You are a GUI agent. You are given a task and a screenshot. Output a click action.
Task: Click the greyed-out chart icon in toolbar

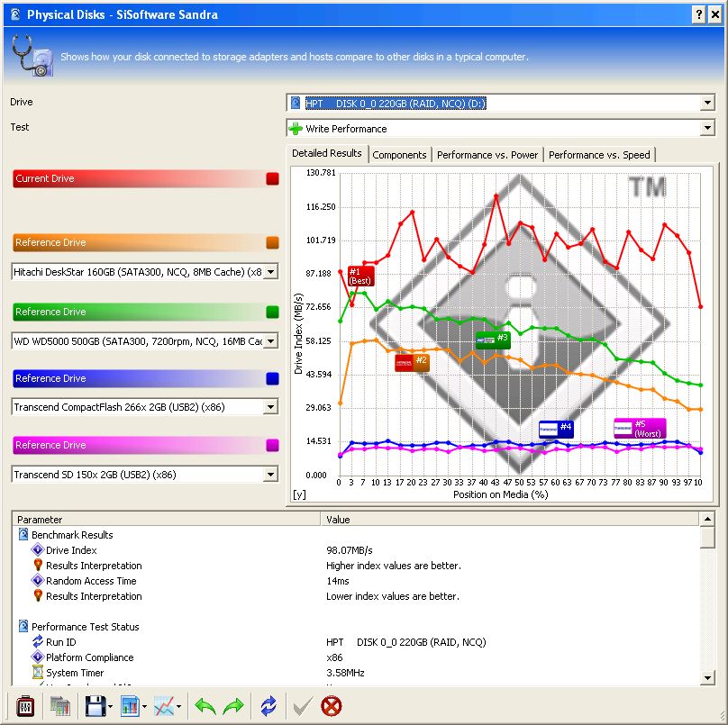(x=60, y=706)
